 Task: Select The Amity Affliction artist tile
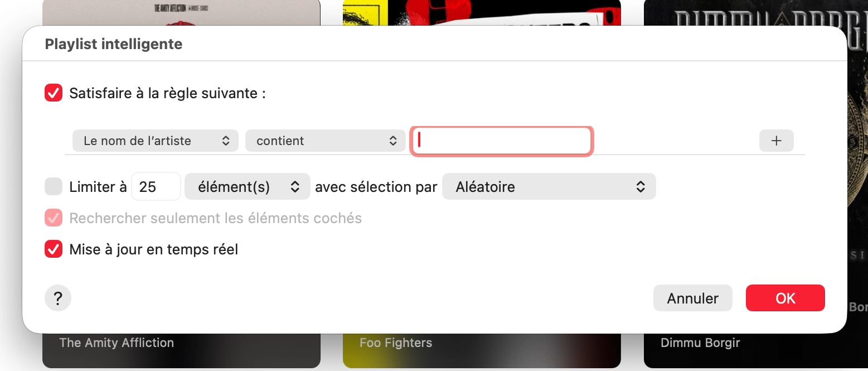[x=117, y=343]
